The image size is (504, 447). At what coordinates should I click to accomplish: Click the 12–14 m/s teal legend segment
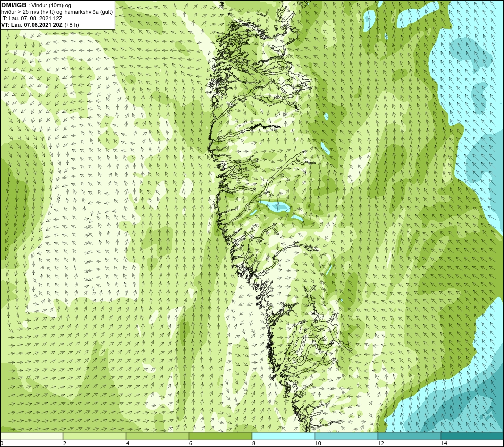click(x=409, y=436)
